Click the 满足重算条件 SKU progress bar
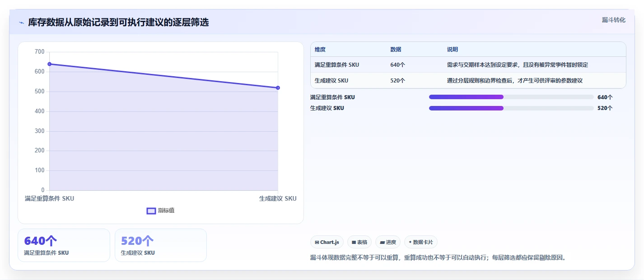644x280 pixels. 511,97
